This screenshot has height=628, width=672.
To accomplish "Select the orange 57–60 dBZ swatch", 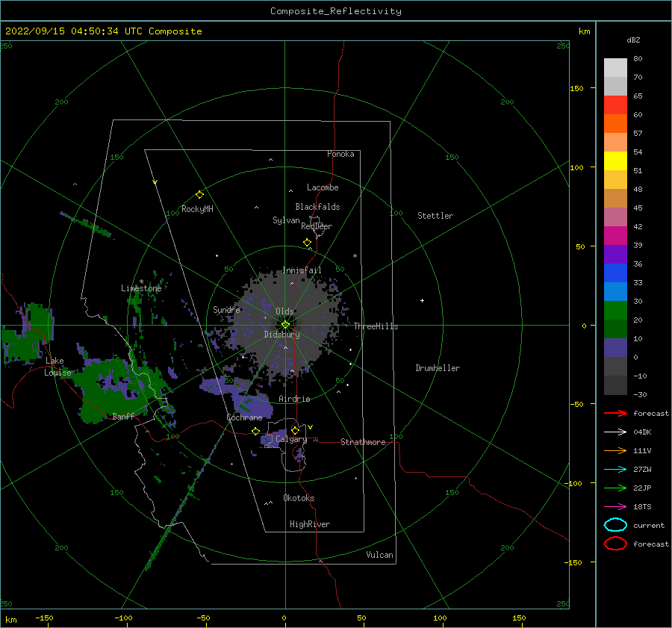I will pyautogui.click(x=615, y=124).
